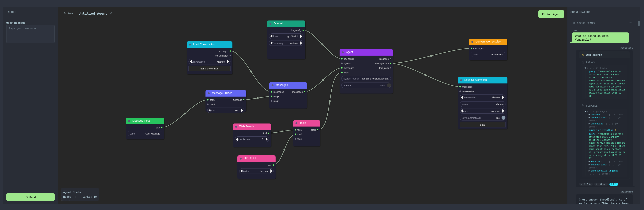Click the gear icon beside System Prompt

click(574, 23)
